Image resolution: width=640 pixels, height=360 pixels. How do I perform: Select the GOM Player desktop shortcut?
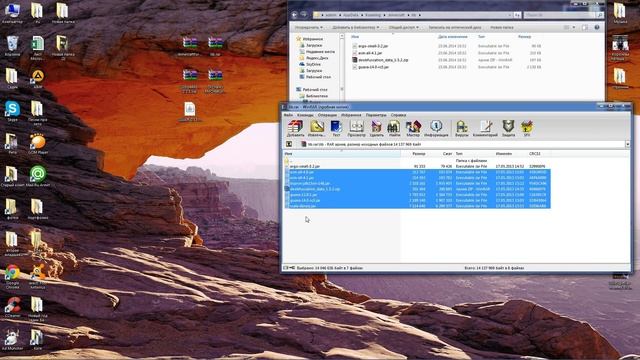click(x=38, y=144)
